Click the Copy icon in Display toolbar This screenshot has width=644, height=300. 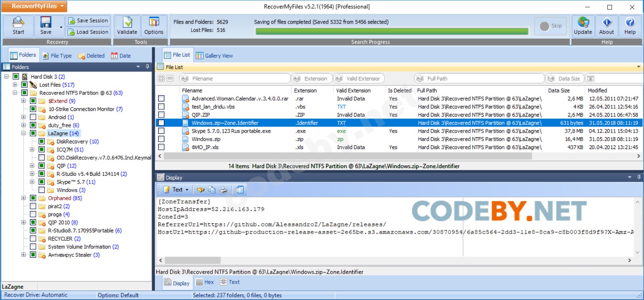point(212,189)
